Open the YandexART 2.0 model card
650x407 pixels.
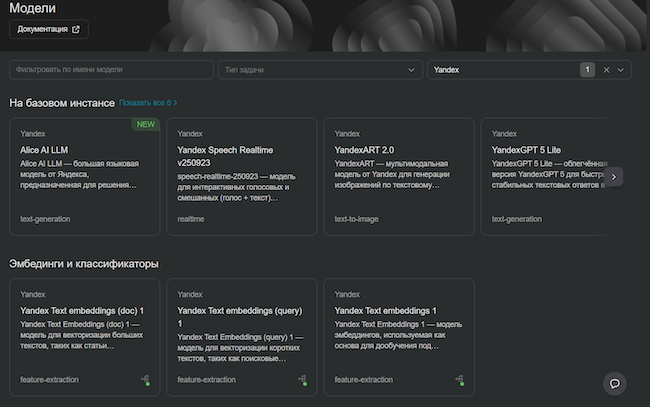[x=399, y=177]
